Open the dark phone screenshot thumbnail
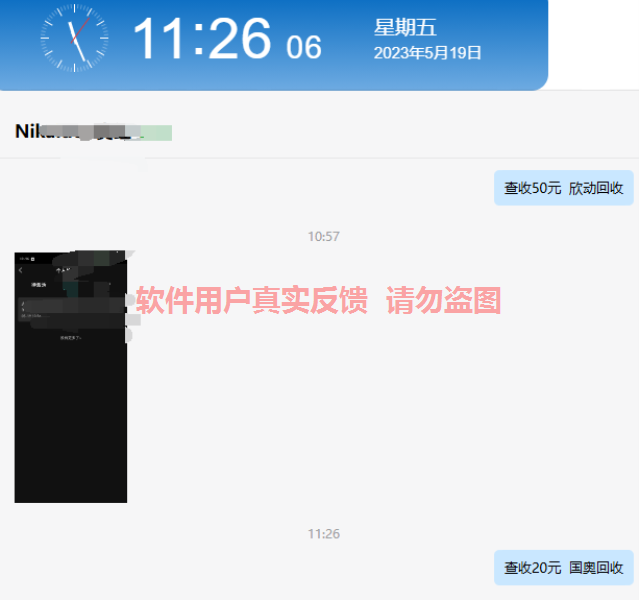 tap(71, 377)
